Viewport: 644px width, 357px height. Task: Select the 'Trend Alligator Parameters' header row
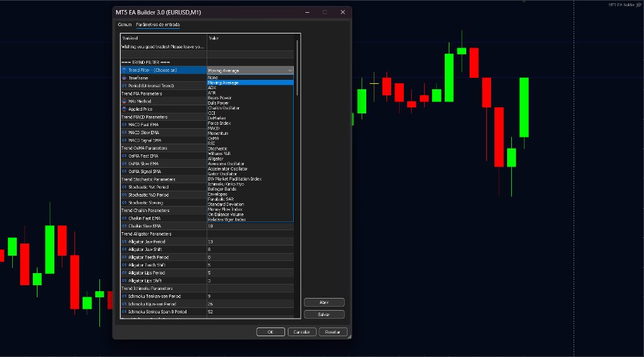(207, 234)
